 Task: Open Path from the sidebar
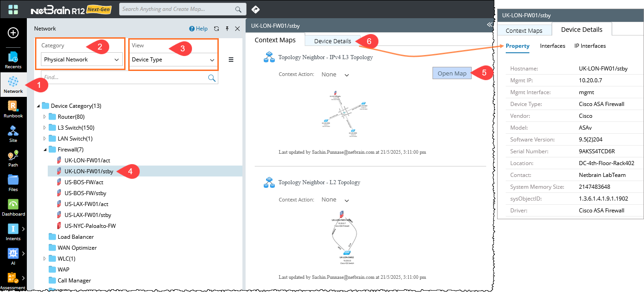[13, 158]
